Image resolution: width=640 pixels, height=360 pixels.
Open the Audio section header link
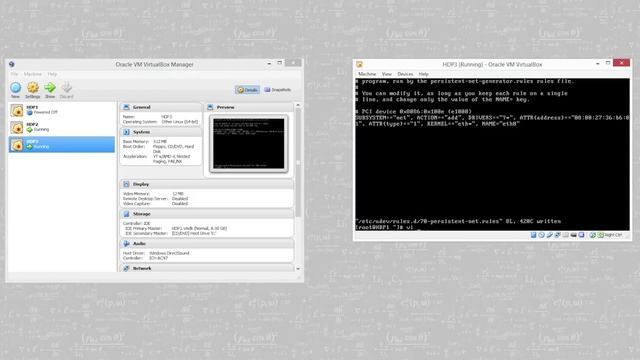[x=139, y=243]
